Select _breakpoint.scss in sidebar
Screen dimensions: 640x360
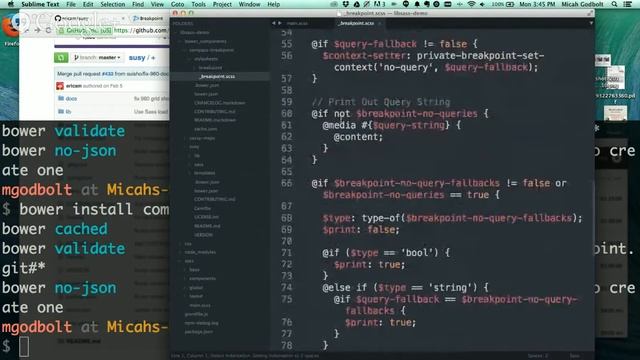tap(217, 76)
